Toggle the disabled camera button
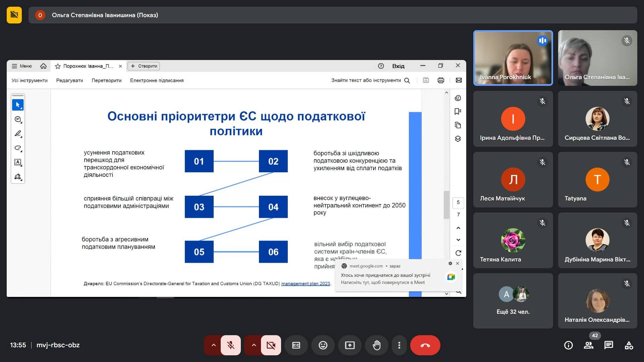 (x=271, y=345)
